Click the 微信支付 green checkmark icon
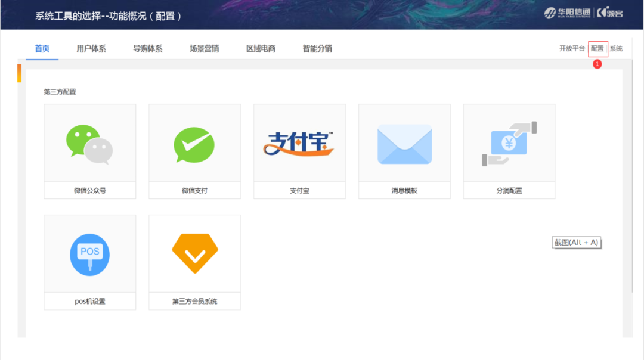644x360 pixels. pyautogui.click(x=194, y=145)
